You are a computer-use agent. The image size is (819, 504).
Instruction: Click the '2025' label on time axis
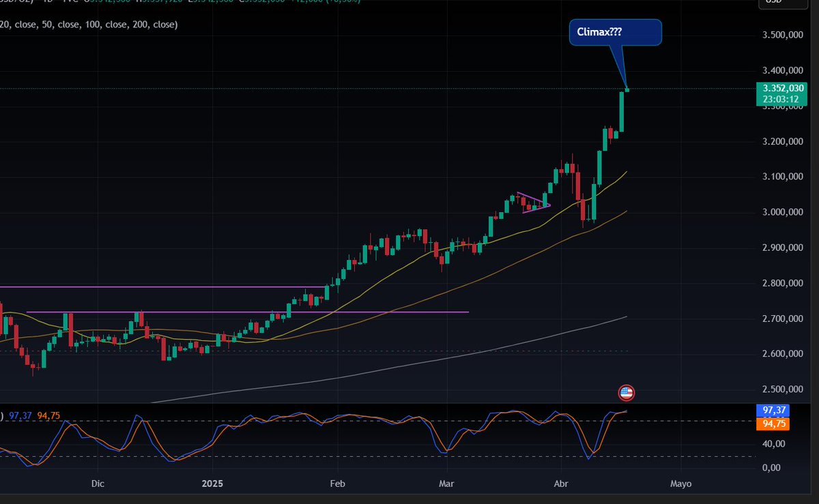click(213, 484)
